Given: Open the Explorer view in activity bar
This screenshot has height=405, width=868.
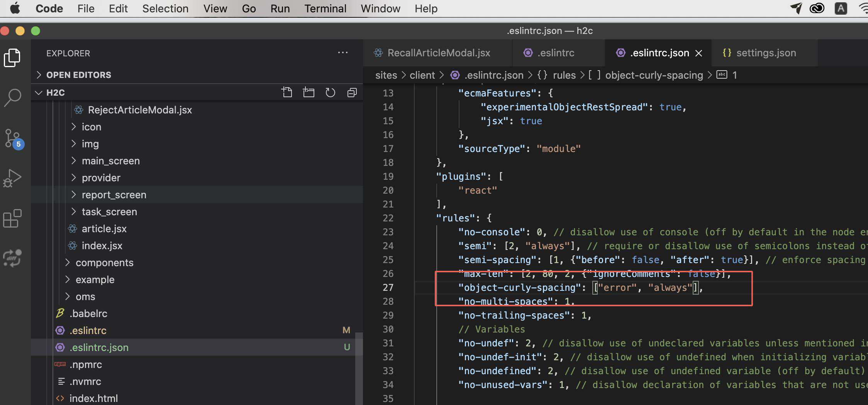Looking at the screenshot, I should 12,58.
